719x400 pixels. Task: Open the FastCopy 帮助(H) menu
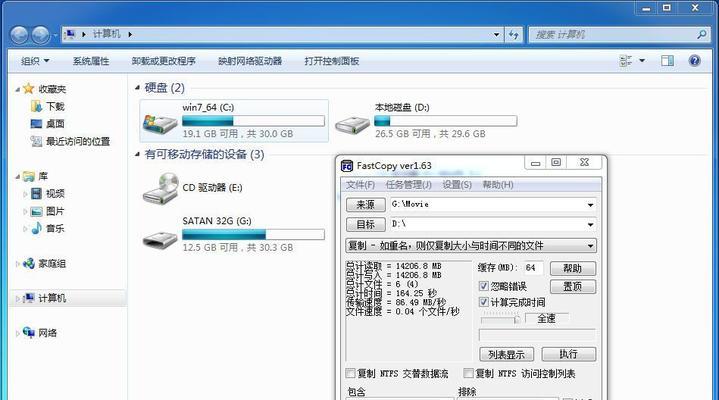(498, 184)
